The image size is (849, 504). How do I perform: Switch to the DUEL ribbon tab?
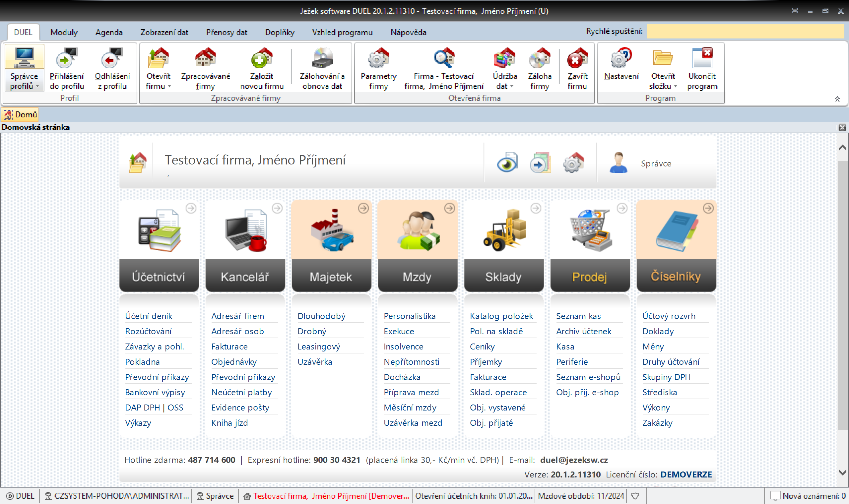(23, 32)
